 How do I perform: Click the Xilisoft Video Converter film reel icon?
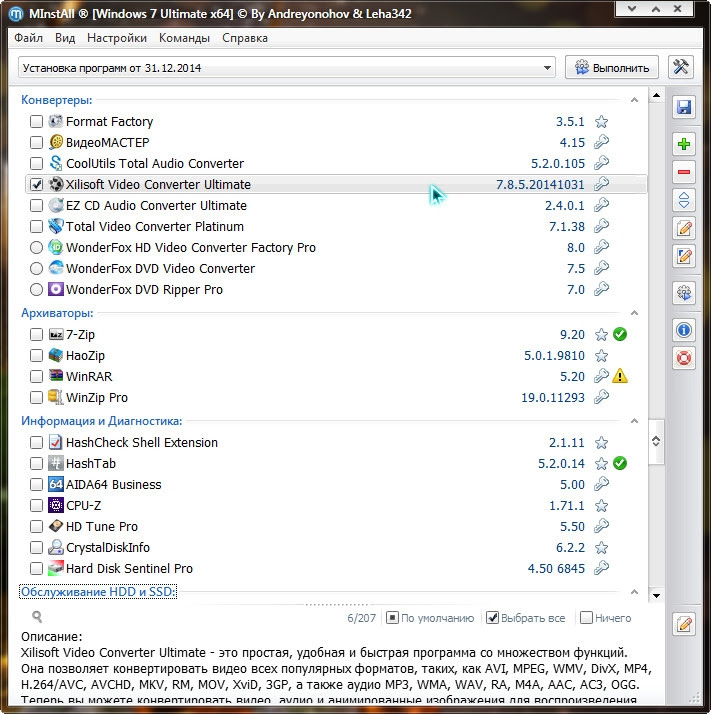tap(56, 184)
